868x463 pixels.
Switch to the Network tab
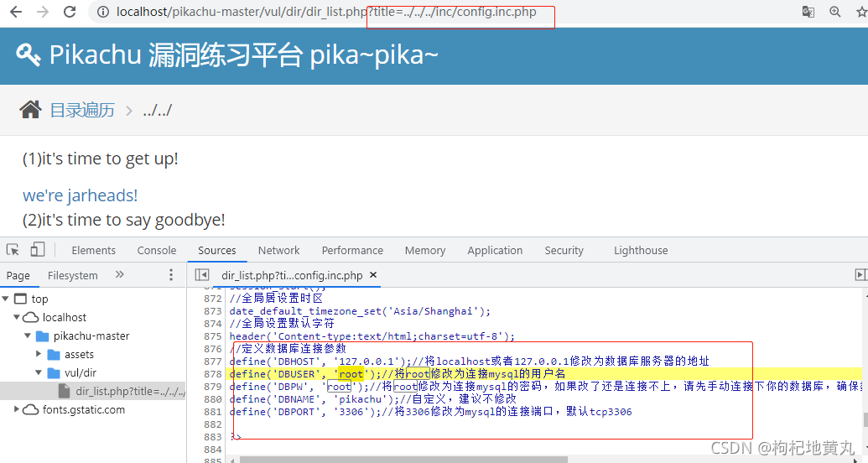[x=278, y=250]
